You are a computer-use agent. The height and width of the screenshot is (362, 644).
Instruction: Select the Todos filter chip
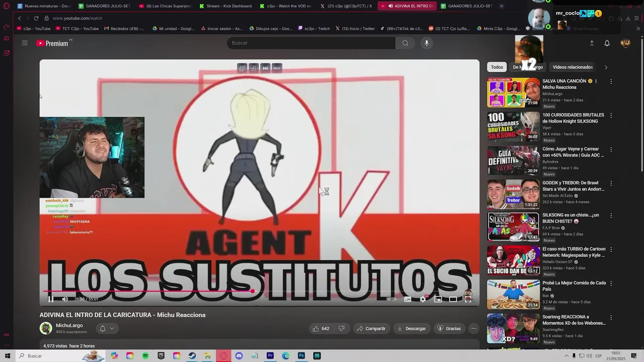(497, 67)
